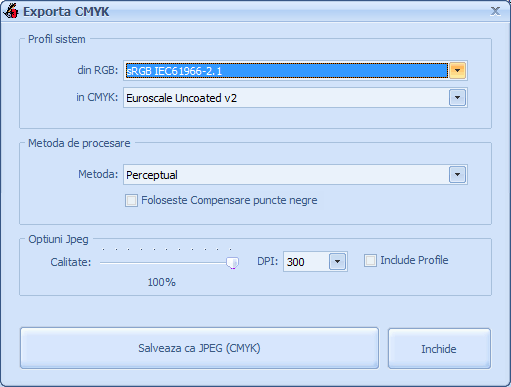The image size is (511, 387).
Task: Expand the DPI dropdown arrow
Action: click(x=337, y=262)
